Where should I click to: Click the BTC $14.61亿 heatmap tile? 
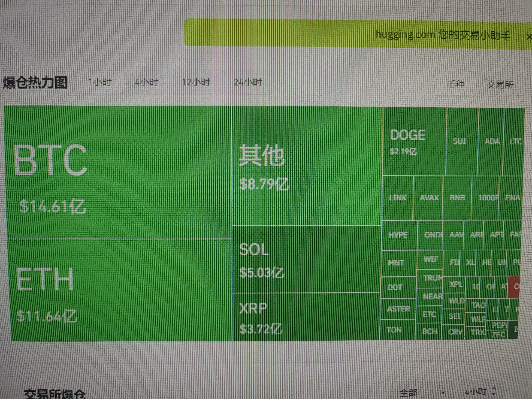click(118, 172)
